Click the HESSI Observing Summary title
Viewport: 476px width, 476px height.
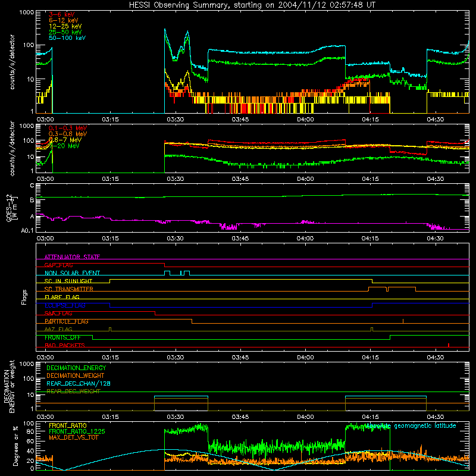pyautogui.click(x=252, y=5)
